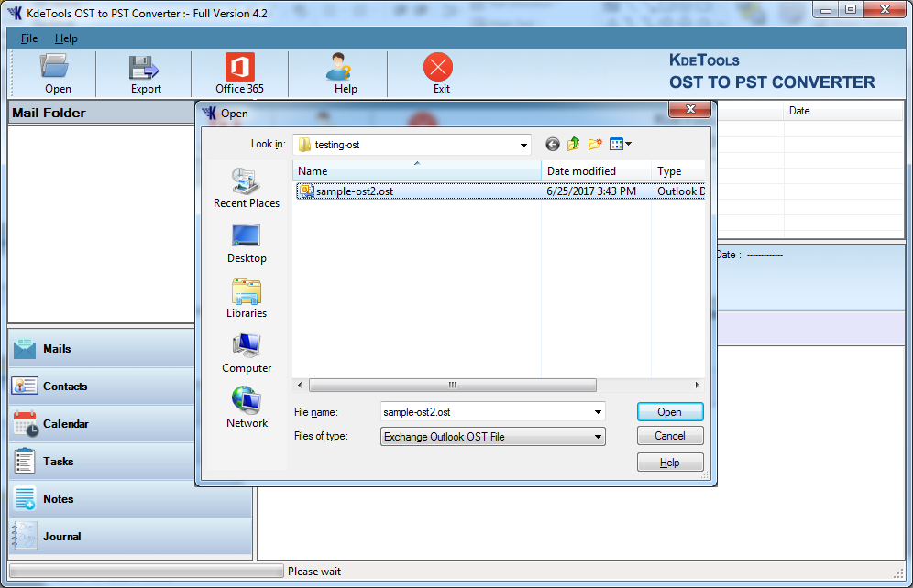The image size is (913, 588).
Task: Open the View Menu dropdown arrow
Action: [x=628, y=144]
